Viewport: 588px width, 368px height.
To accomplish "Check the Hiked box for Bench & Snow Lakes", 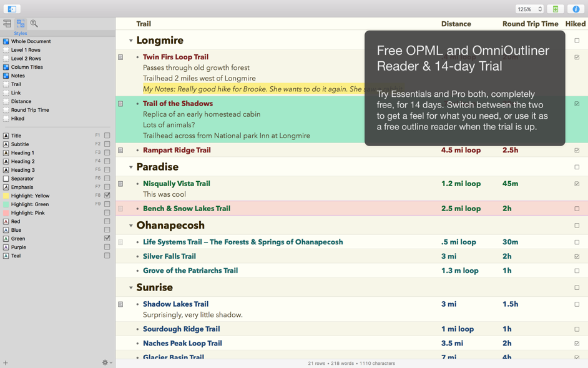I will click(x=577, y=209).
